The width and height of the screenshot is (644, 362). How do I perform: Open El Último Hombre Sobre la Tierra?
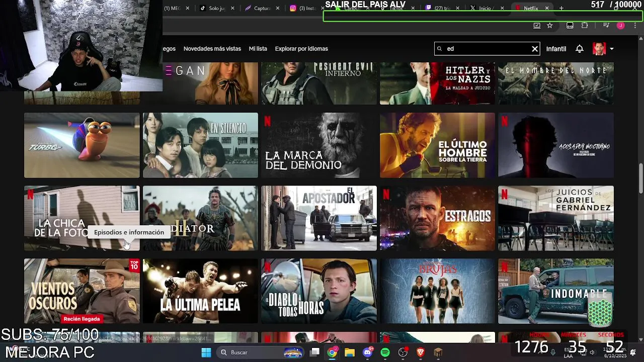pyautogui.click(x=437, y=145)
